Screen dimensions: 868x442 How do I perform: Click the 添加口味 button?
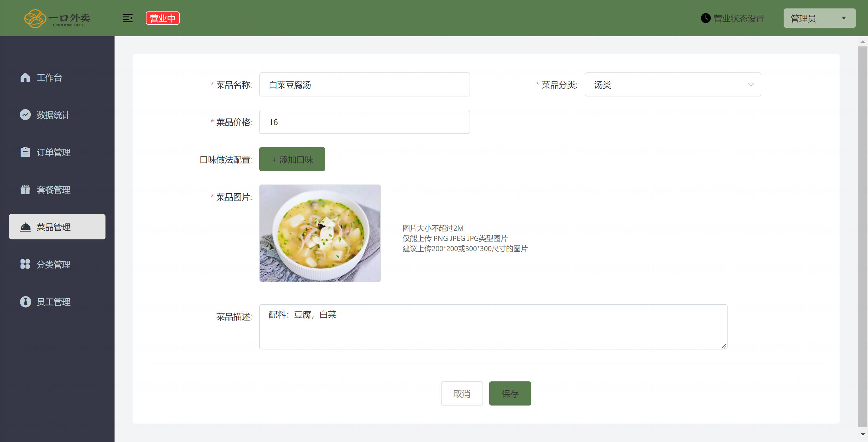292,159
